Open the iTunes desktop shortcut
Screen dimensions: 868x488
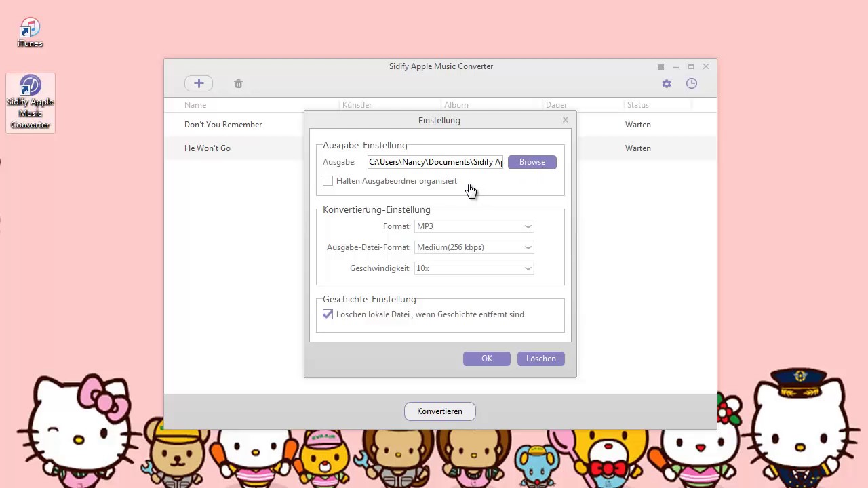tap(30, 33)
